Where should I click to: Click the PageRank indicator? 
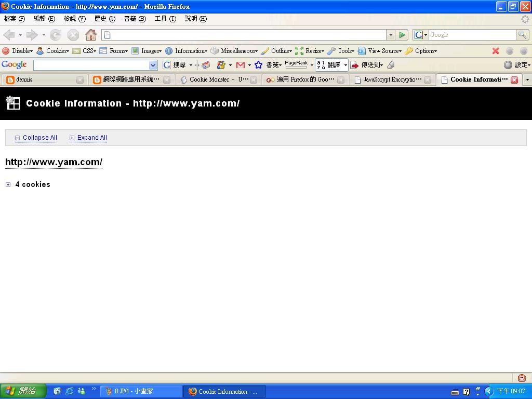(x=296, y=64)
